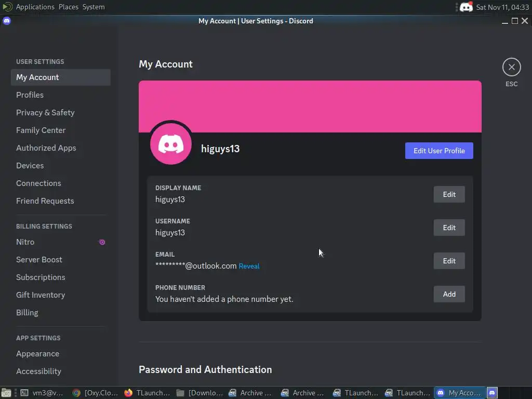
Task: Click the USER SETTINGS section header
Action: (40, 62)
